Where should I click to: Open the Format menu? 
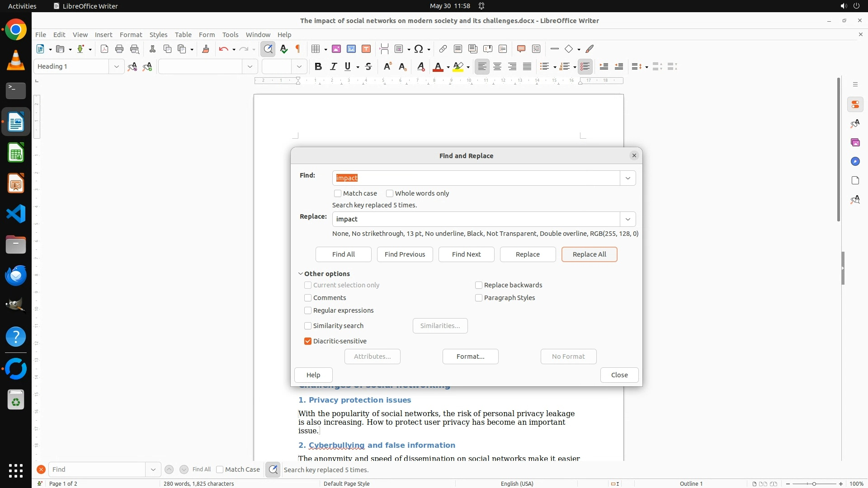click(x=131, y=34)
